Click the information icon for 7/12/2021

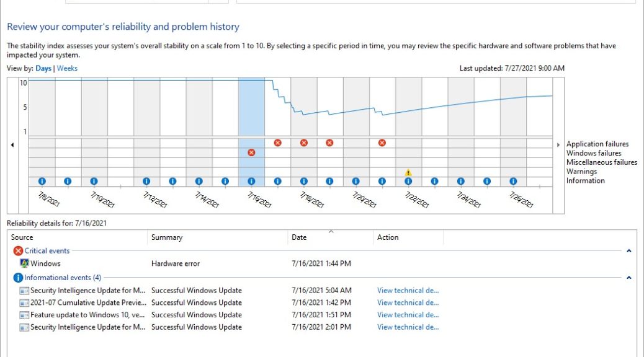[146, 181]
